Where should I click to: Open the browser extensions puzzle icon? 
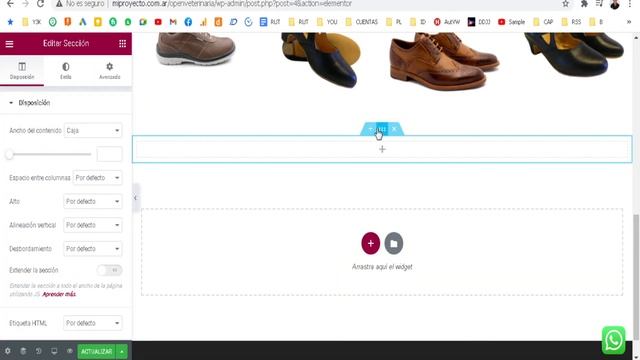click(x=584, y=4)
